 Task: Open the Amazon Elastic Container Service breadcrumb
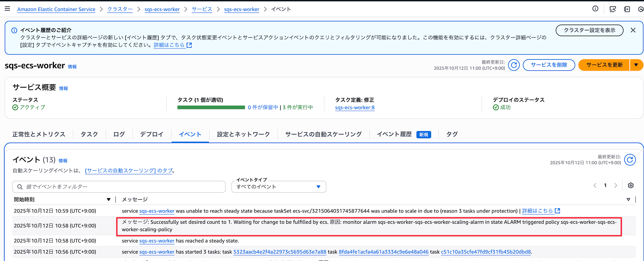[x=56, y=9]
